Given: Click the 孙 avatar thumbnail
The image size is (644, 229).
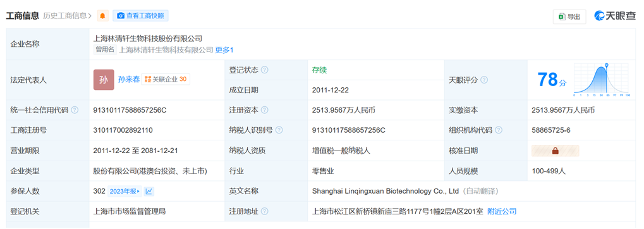Looking at the screenshot, I should (x=104, y=80).
